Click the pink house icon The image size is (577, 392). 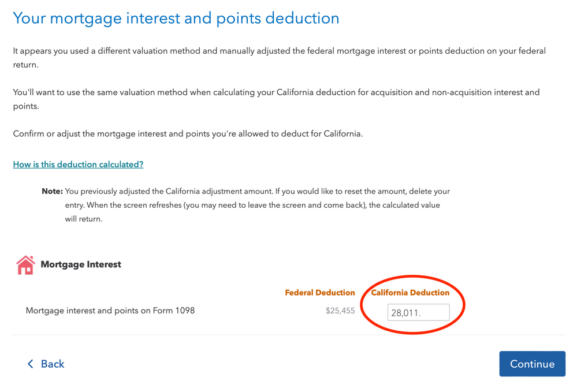pyautogui.click(x=25, y=265)
